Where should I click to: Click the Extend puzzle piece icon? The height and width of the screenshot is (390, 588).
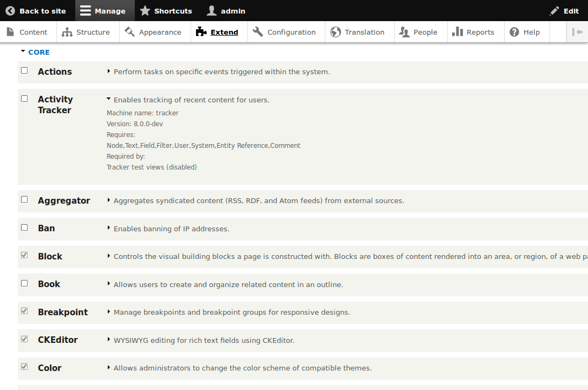click(201, 32)
